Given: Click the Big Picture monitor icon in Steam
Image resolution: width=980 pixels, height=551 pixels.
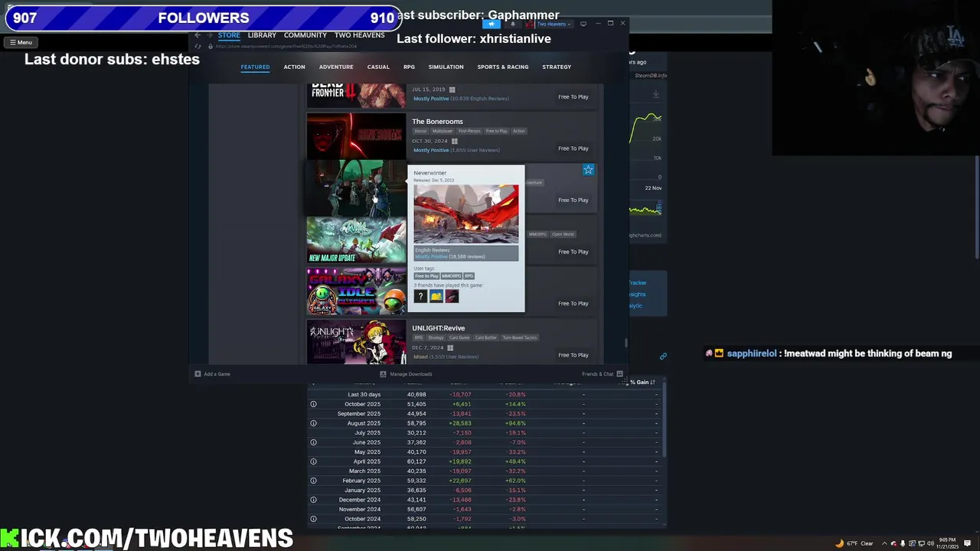Looking at the screenshot, I should tap(583, 24).
